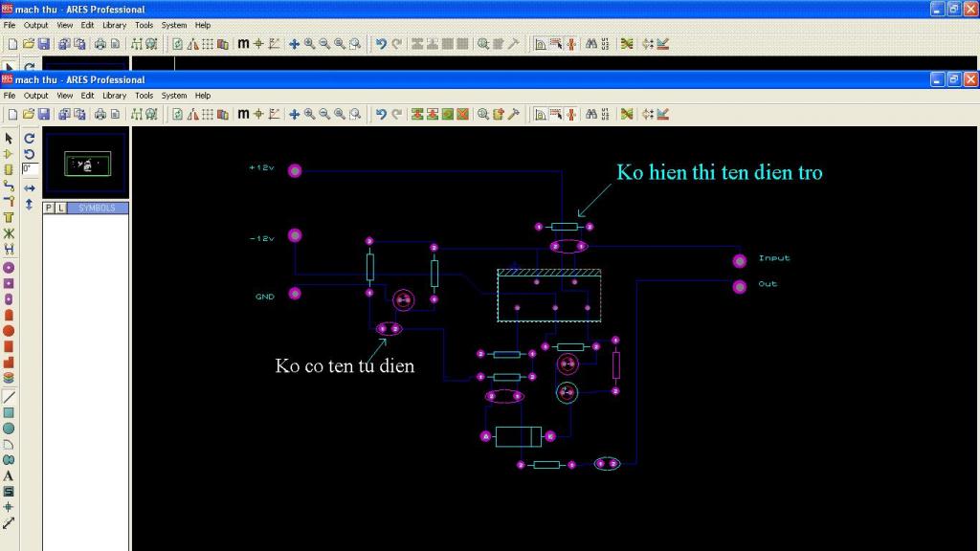The width and height of the screenshot is (980, 551).
Task: Select the round through-hole pad tool
Action: click(x=9, y=268)
